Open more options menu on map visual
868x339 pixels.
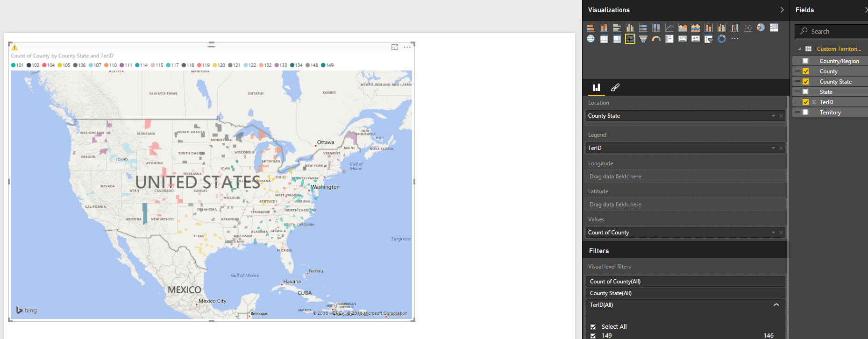pos(407,47)
